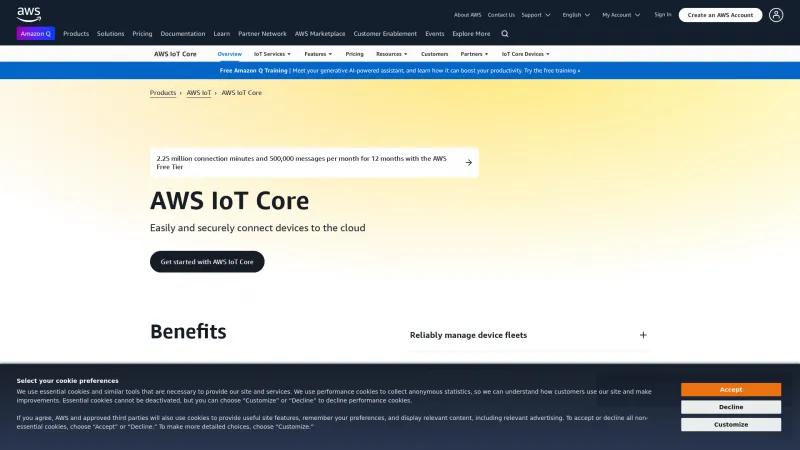Image resolution: width=800 pixels, height=450 pixels.
Task: Open the Amazon Q button
Action: coord(36,34)
